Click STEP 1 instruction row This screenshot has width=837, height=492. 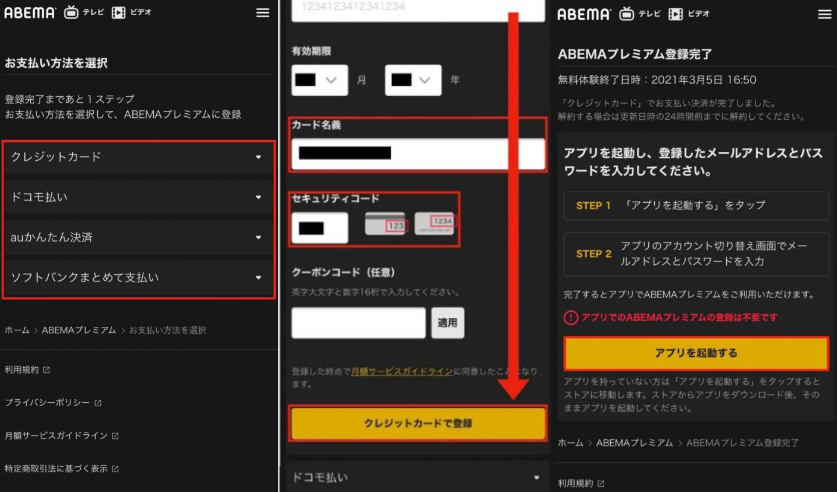tap(696, 205)
